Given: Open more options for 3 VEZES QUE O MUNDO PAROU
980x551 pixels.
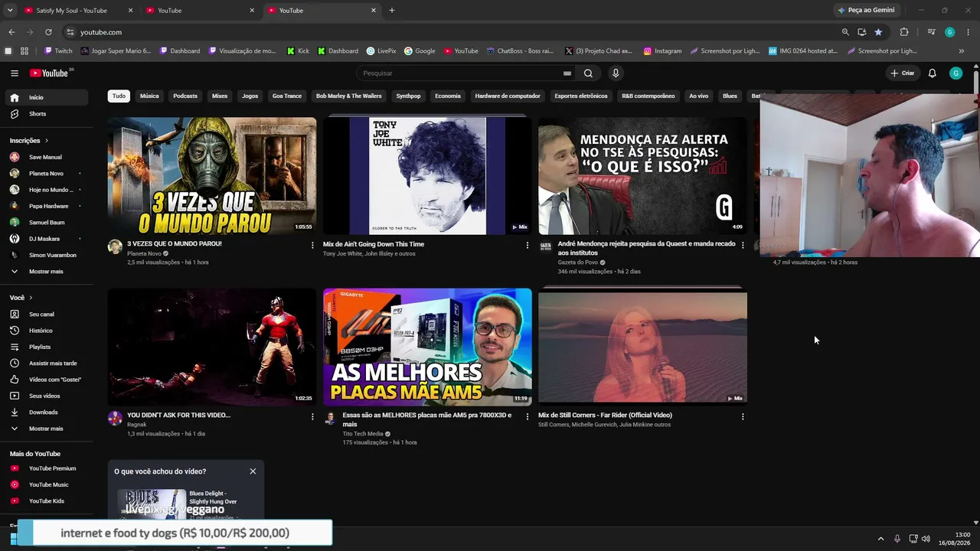Looking at the screenshot, I should coord(312,245).
